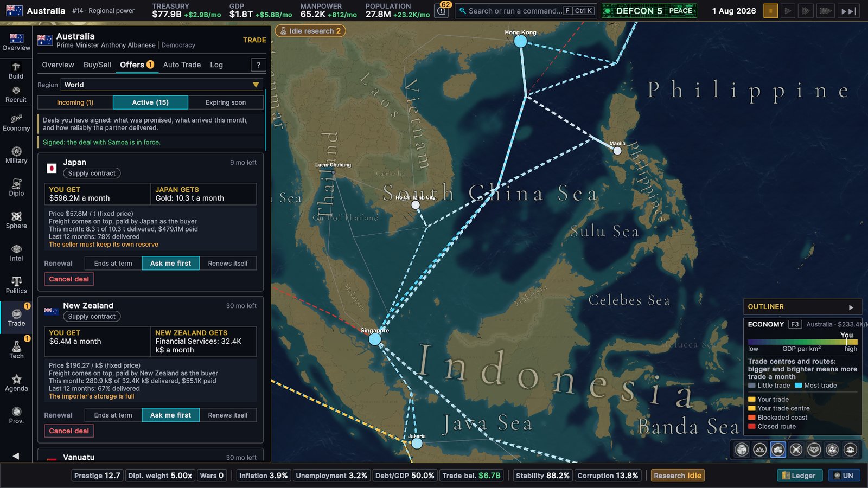Play at triple speed
The image size is (868, 488).
(825, 11)
